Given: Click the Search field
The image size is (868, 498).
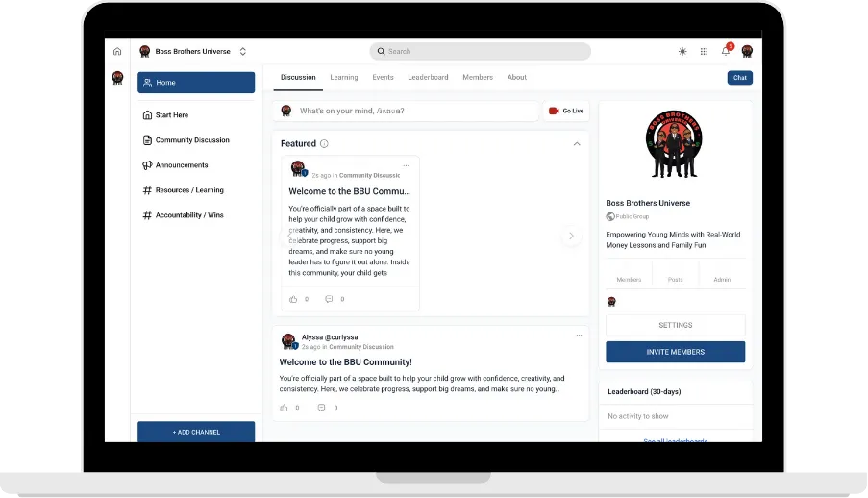Looking at the screenshot, I should point(480,52).
